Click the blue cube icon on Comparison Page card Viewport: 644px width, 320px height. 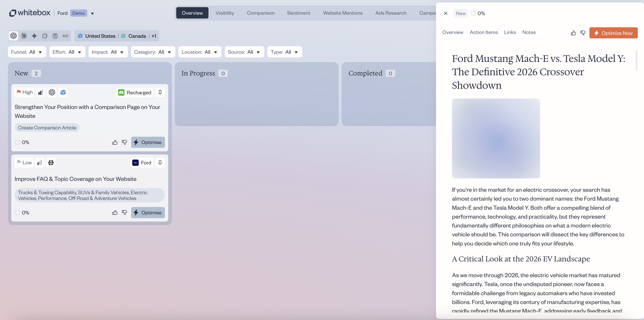tap(63, 92)
